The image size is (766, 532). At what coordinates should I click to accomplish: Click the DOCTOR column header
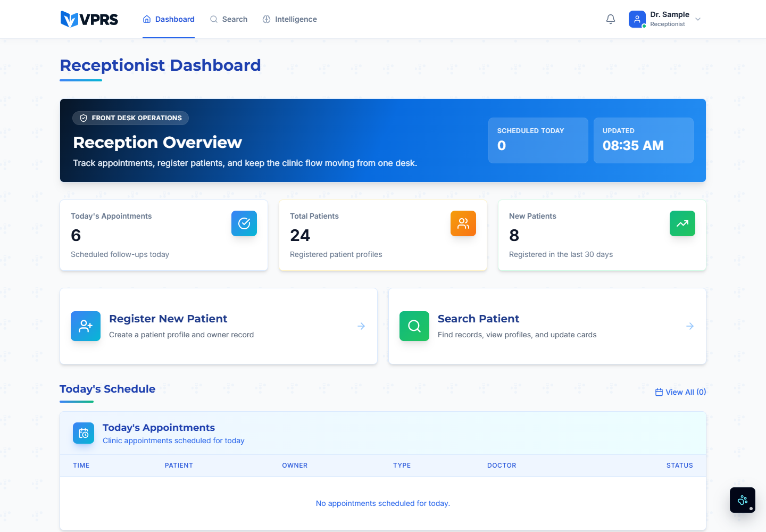(x=502, y=465)
